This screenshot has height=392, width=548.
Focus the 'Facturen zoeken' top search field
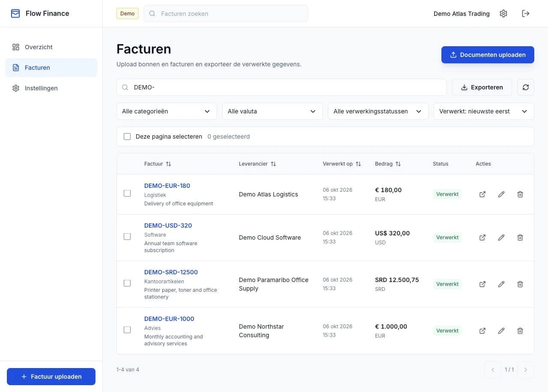(x=226, y=14)
